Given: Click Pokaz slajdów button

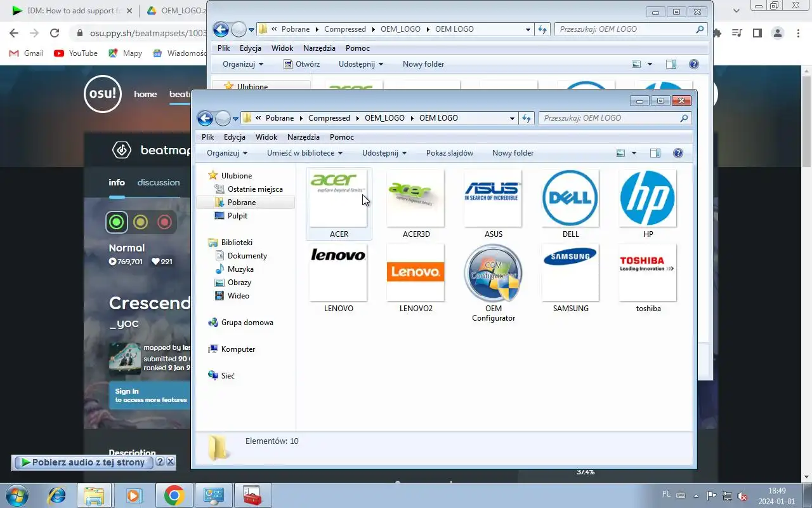Looking at the screenshot, I should pos(450,153).
